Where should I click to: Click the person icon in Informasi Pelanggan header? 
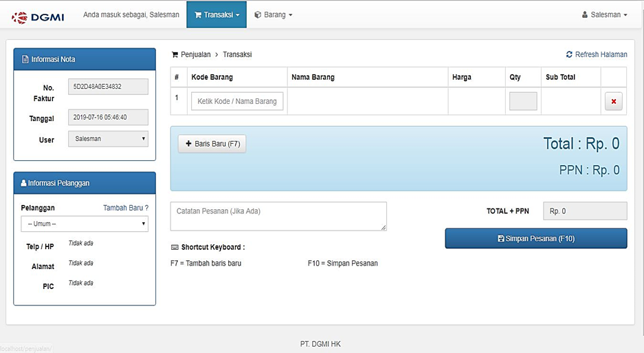[x=23, y=183]
